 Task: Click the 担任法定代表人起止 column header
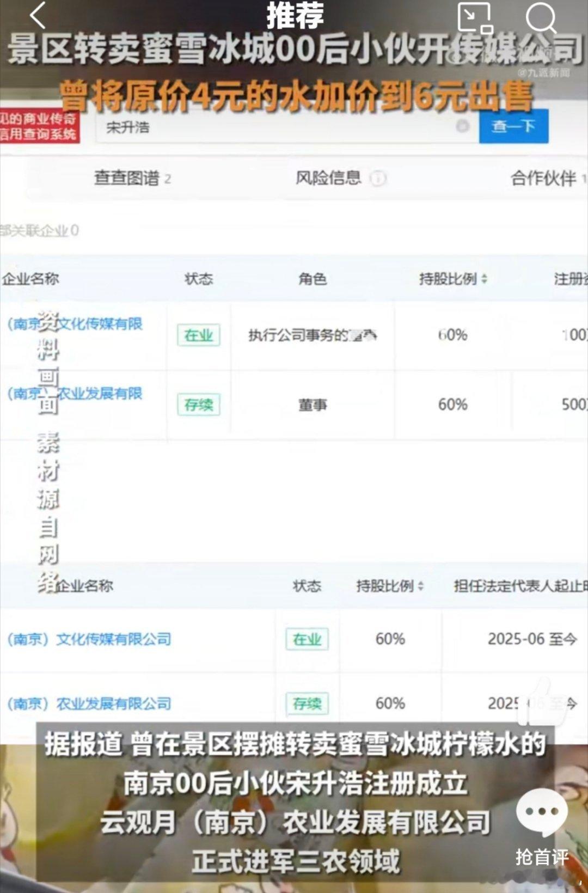pos(520,586)
